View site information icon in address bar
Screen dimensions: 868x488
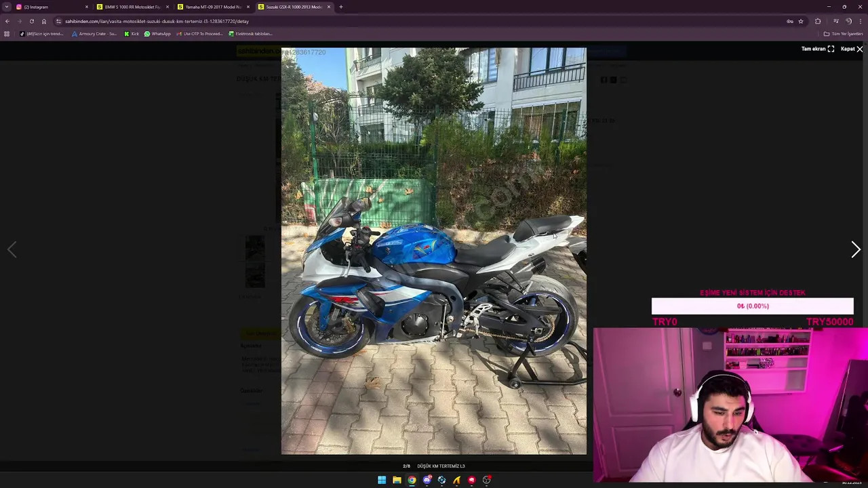58,21
